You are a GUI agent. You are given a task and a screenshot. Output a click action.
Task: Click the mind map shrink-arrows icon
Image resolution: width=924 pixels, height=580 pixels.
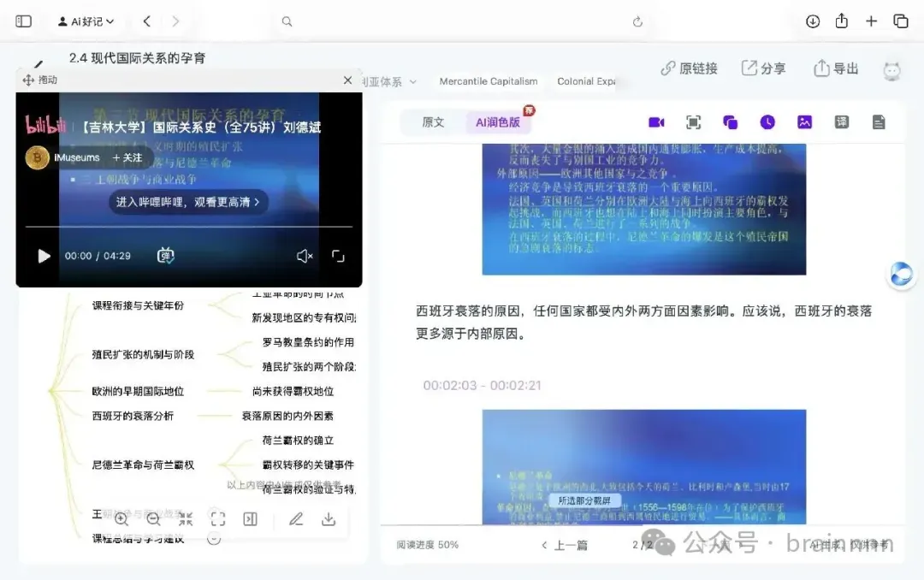186,518
